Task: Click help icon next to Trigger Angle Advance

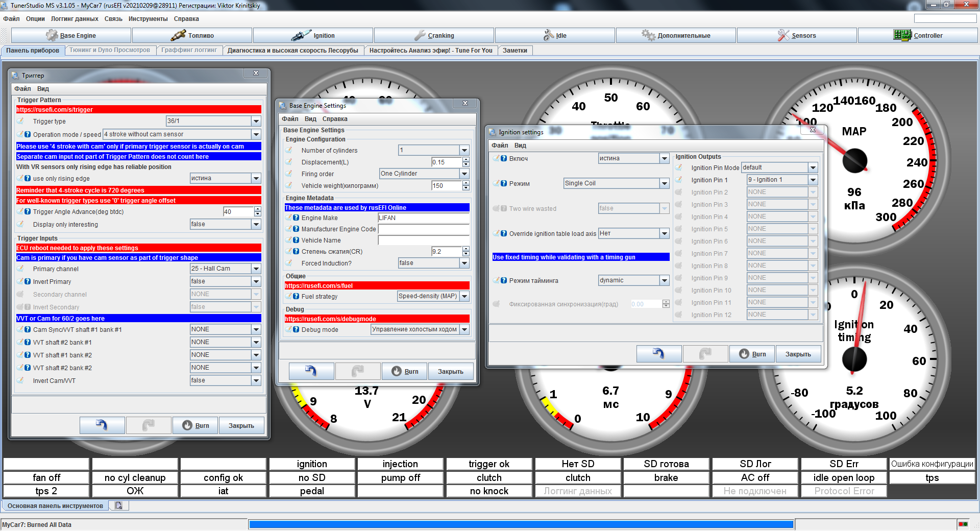Action: point(28,211)
